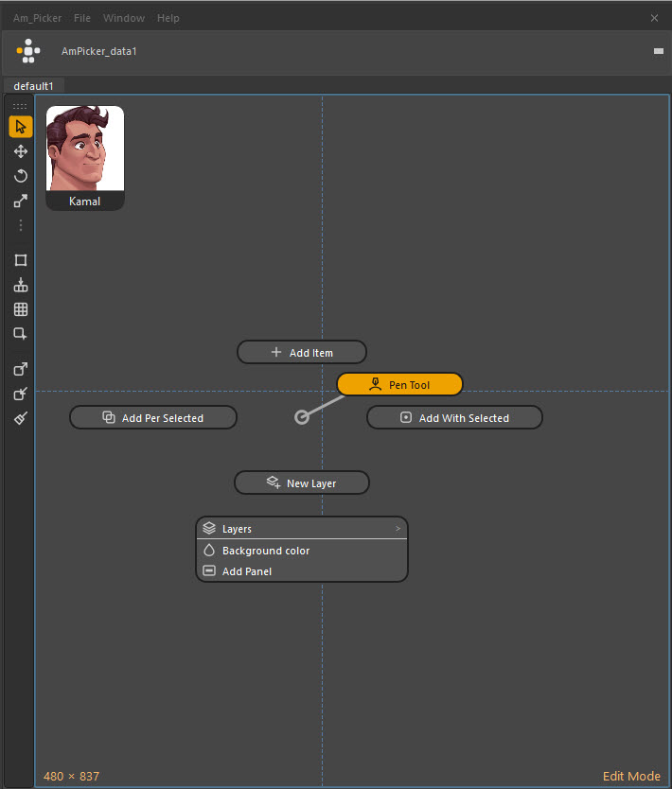Image resolution: width=672 pixels, height=789 pixels.
Task: Choose Add Per Selected
Action: 153,417
